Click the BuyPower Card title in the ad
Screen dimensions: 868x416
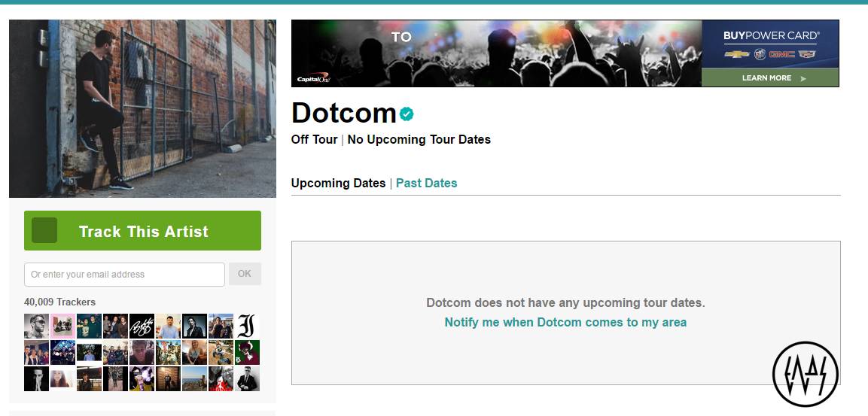pos(771,35)
